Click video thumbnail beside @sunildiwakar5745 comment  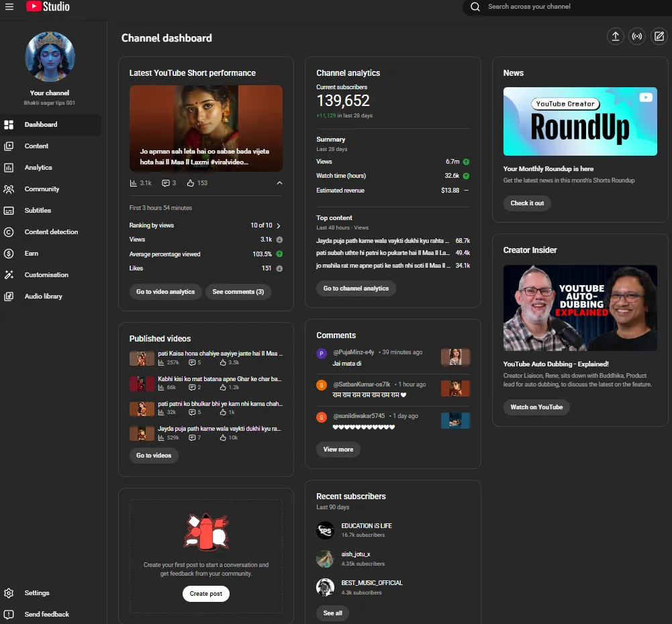(455, 421)
